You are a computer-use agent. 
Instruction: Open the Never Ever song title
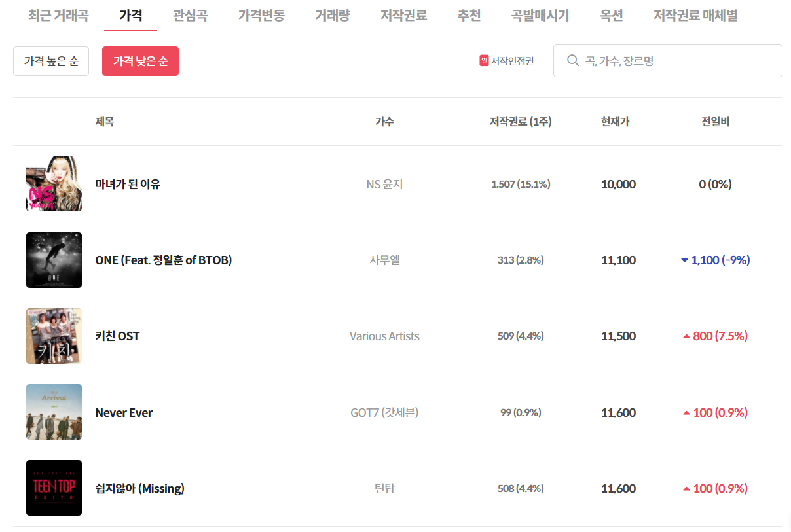coord(124,412)
